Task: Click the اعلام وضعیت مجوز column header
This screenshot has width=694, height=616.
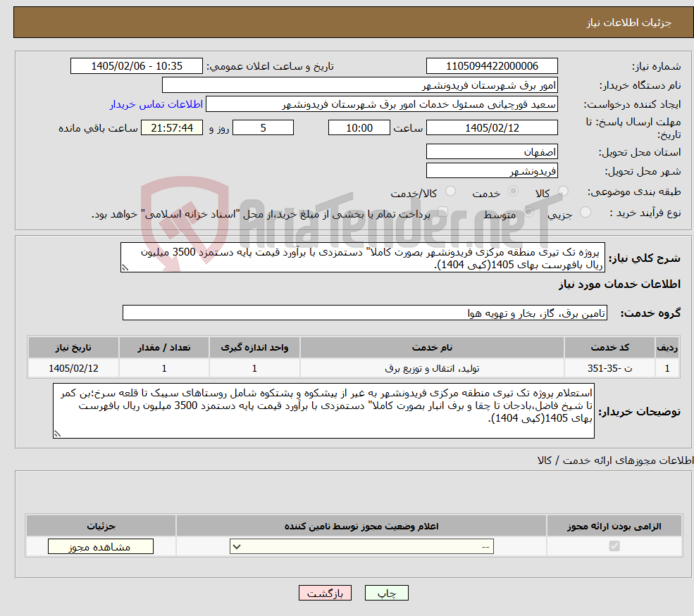Action: [x=361, y=526]
